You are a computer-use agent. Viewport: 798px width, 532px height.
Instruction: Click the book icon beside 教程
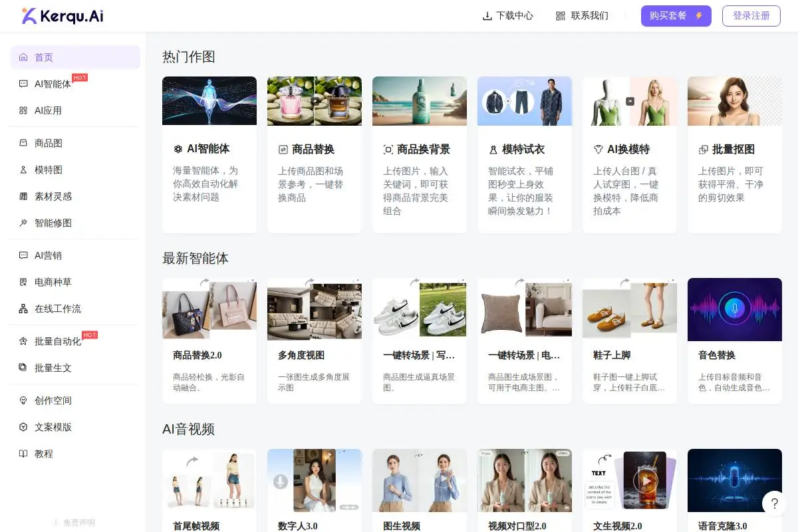23,454
